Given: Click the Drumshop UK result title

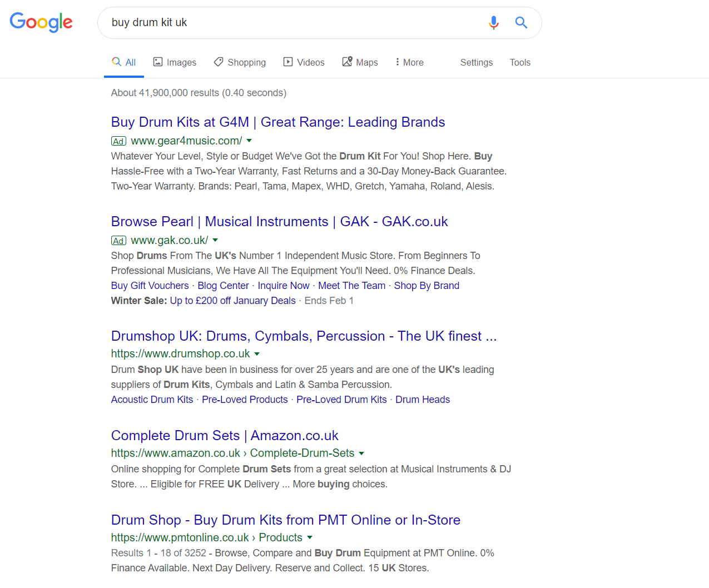Looking at the screenshot, I should (x=304, y=336).
